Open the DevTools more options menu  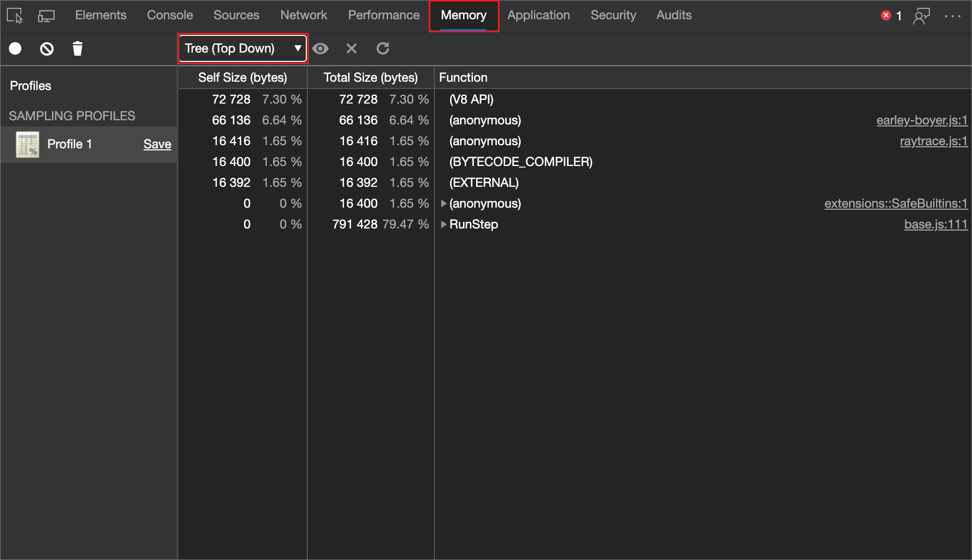[x=952, y=16]
